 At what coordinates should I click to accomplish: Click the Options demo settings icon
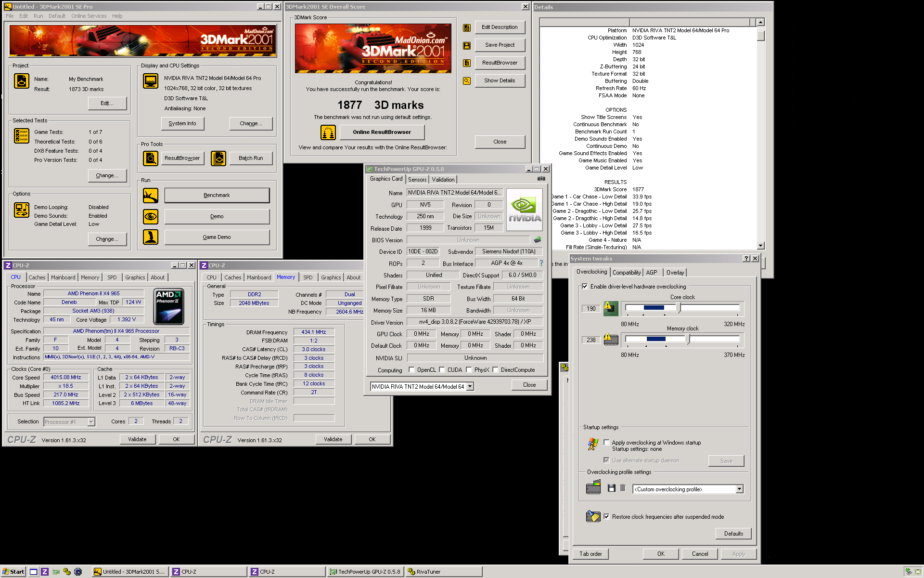click(22, 210)
